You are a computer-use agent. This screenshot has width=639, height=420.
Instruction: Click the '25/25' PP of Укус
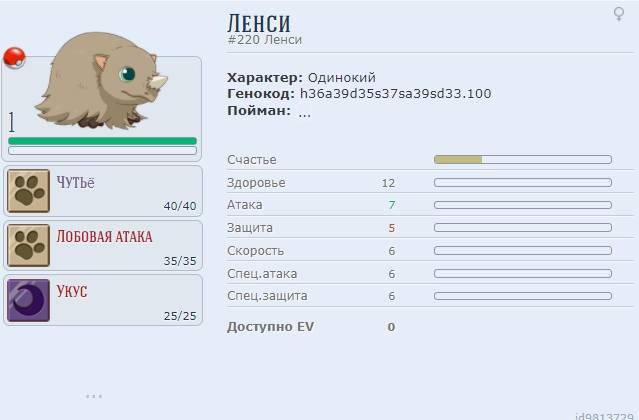click(x=180, y=316)
